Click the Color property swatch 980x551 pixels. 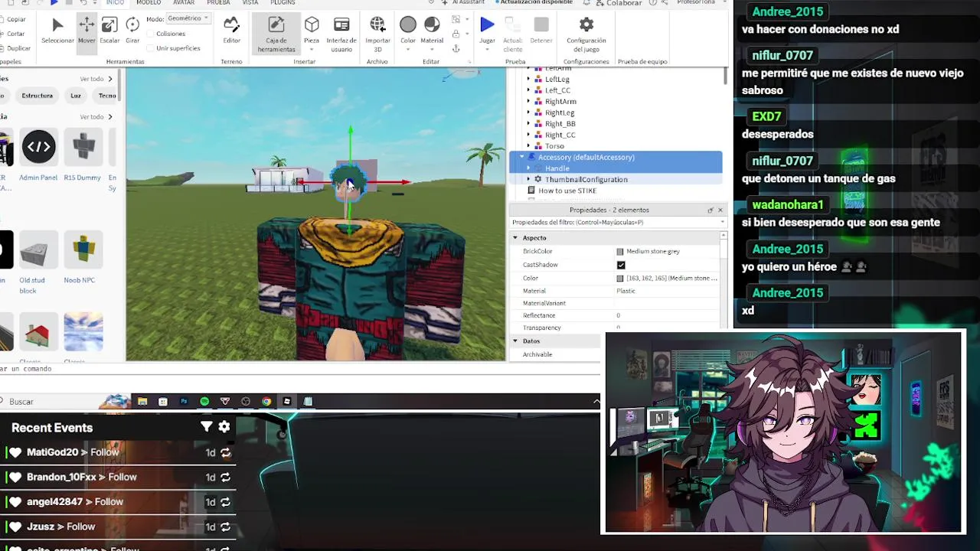coord(620,279)
